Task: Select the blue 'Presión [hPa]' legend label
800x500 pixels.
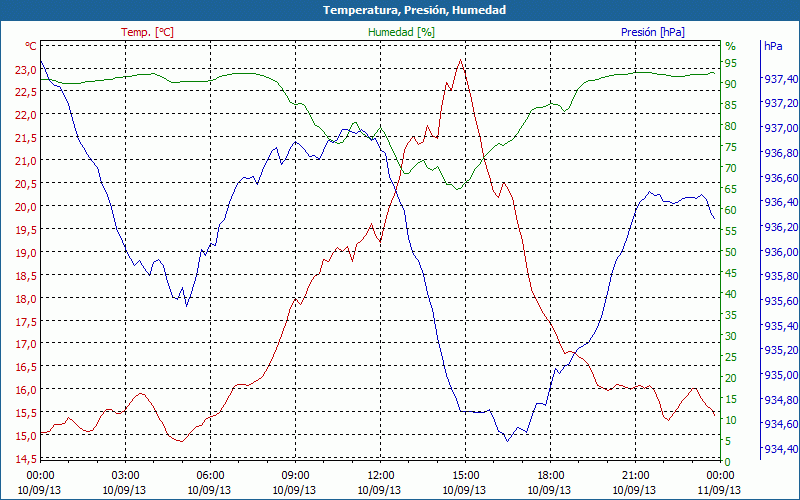Action: pyautogui.click(x=653, y=32)
